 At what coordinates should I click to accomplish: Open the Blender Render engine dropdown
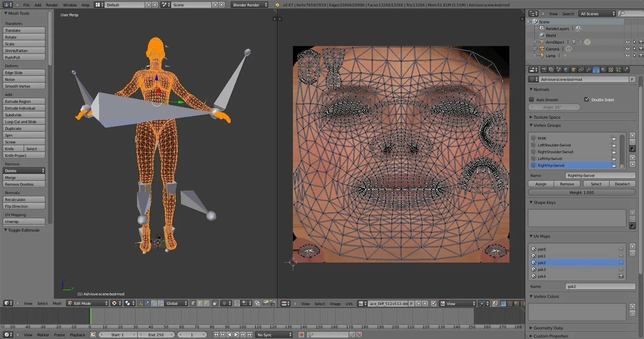(250, 5)
